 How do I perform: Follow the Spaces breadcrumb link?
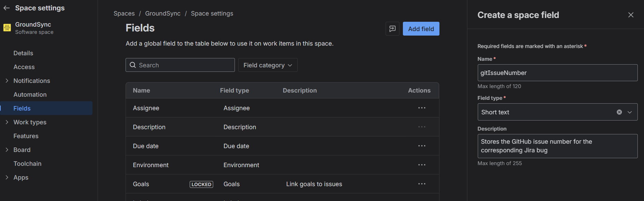click(124, 13)
